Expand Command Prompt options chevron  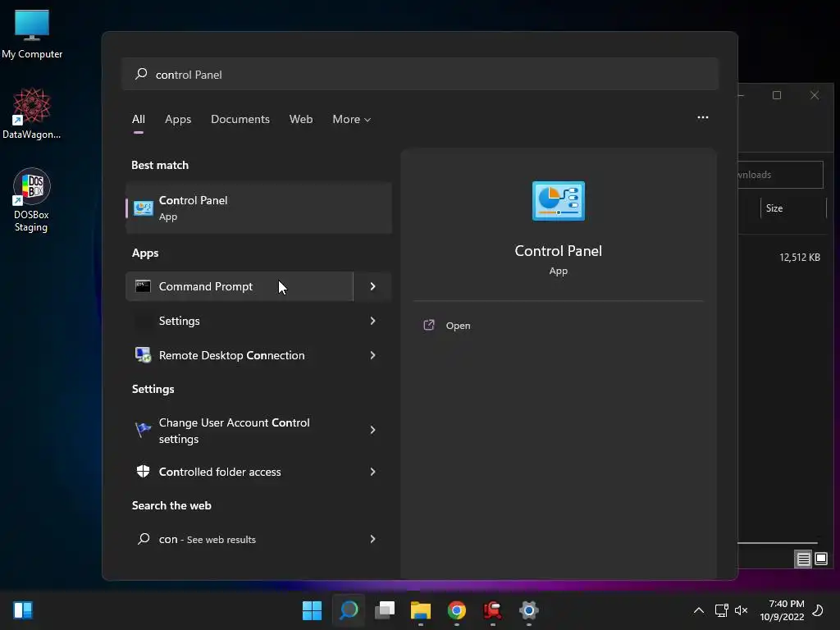coord(373,286)
